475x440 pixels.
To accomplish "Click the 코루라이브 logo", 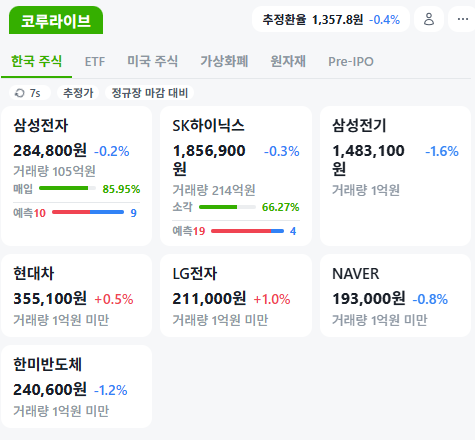I will coord(56,20).
